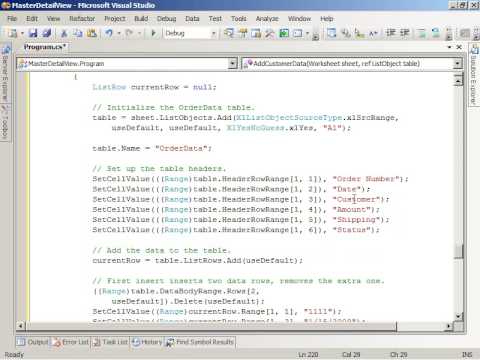The width and height of the screenshot is (480, 360).
Task: Show the Find Symbol Results tab
Action: point(200,342)
